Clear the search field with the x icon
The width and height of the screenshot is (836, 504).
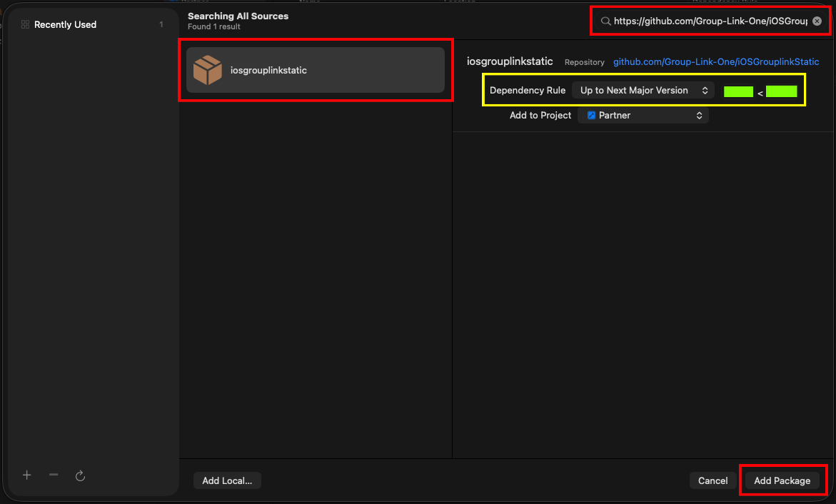[817, 21]
